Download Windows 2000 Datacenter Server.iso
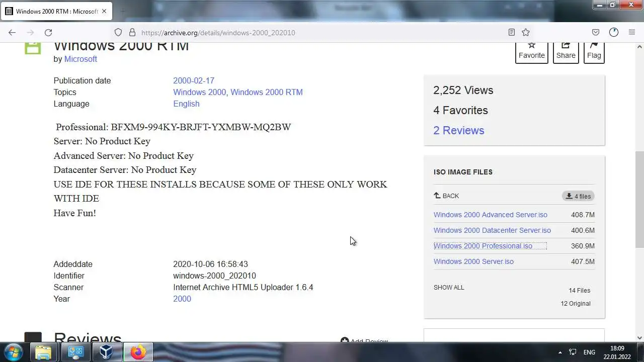644x362 pixels. (x=492, y=230)
